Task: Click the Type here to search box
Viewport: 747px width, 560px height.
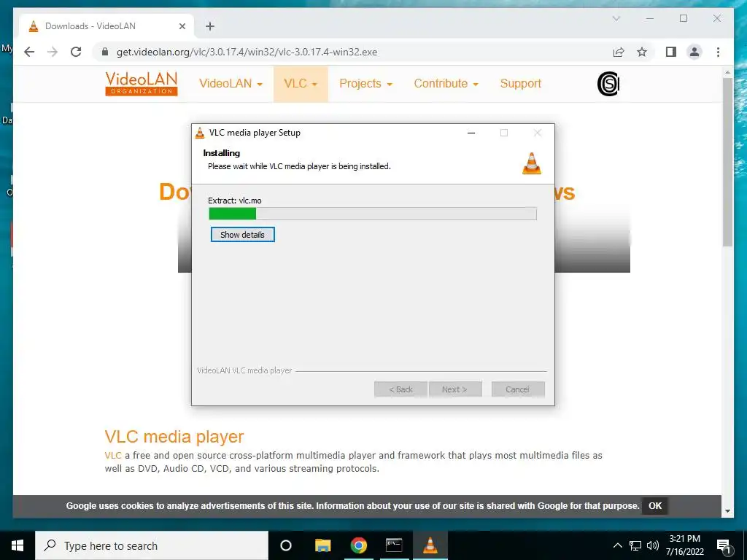Action: 152,545
